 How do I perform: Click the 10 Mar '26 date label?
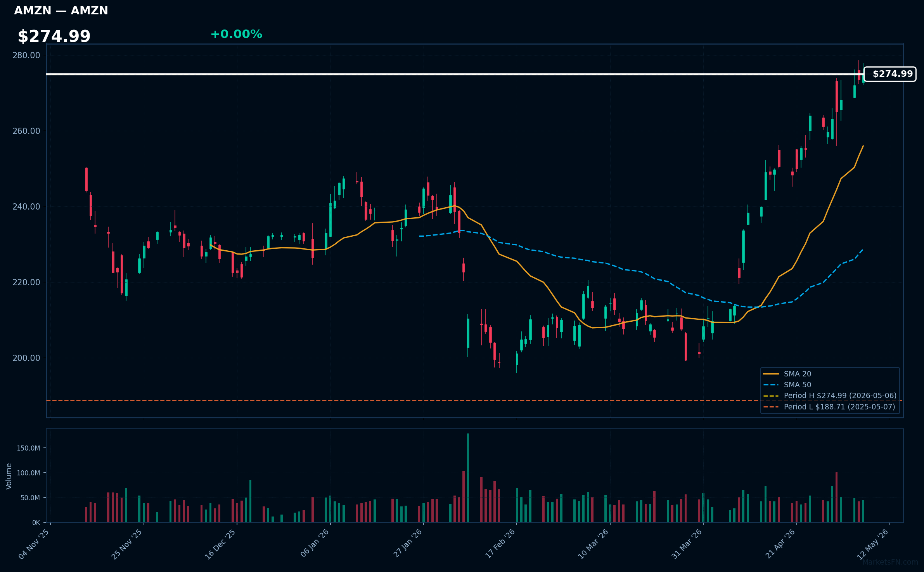click(x=593, y=544)
